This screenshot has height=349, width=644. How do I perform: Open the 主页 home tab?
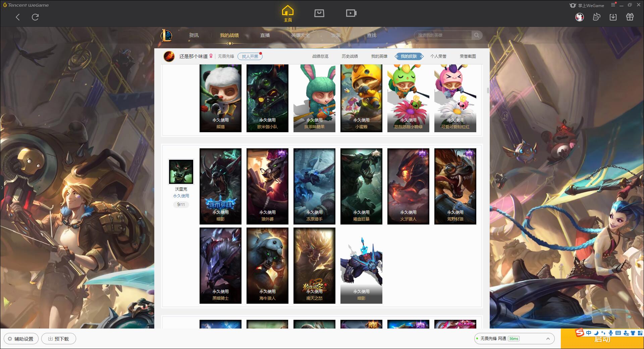(287, 14)
